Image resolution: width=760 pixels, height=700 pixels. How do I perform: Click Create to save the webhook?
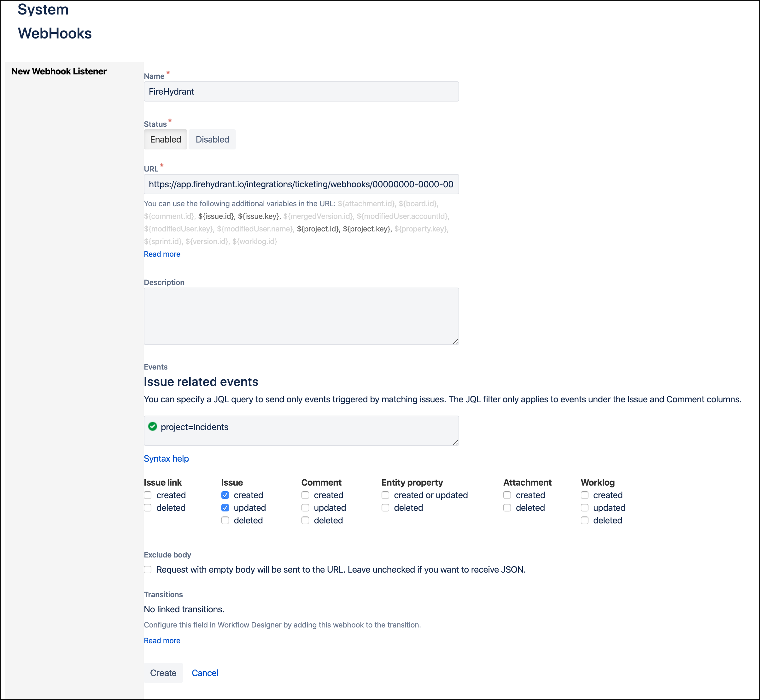(x=163, y=673)
